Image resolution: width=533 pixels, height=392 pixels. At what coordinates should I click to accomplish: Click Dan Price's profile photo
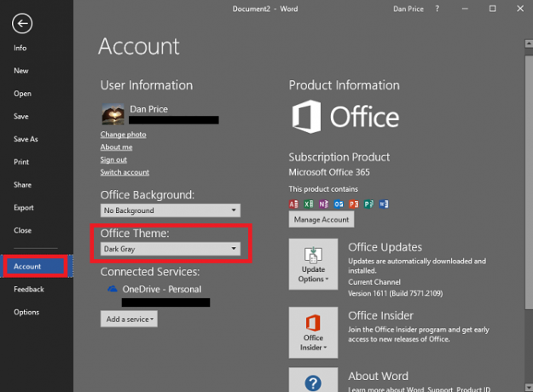tap(113, 114)
